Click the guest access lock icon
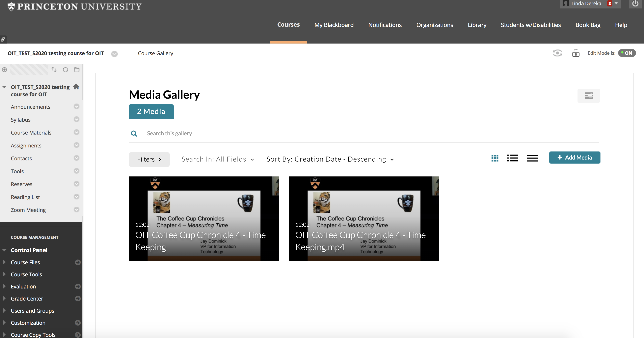The height and width of the screenshot is (338, 644). [576, 53]
